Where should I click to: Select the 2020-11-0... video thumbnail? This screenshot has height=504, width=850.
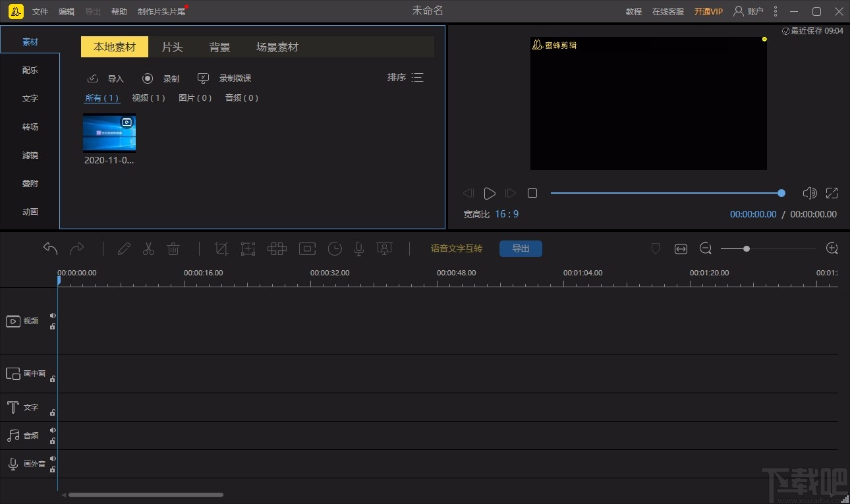click(109, 133)
